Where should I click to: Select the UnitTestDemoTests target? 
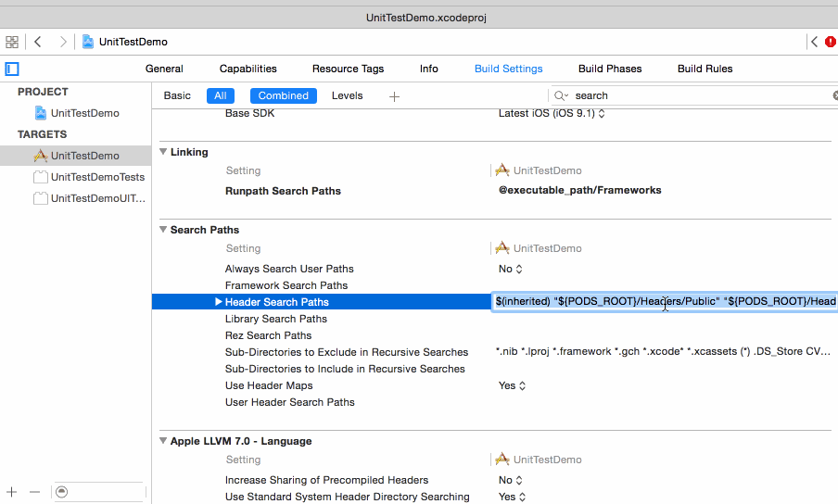coord(97,177)
